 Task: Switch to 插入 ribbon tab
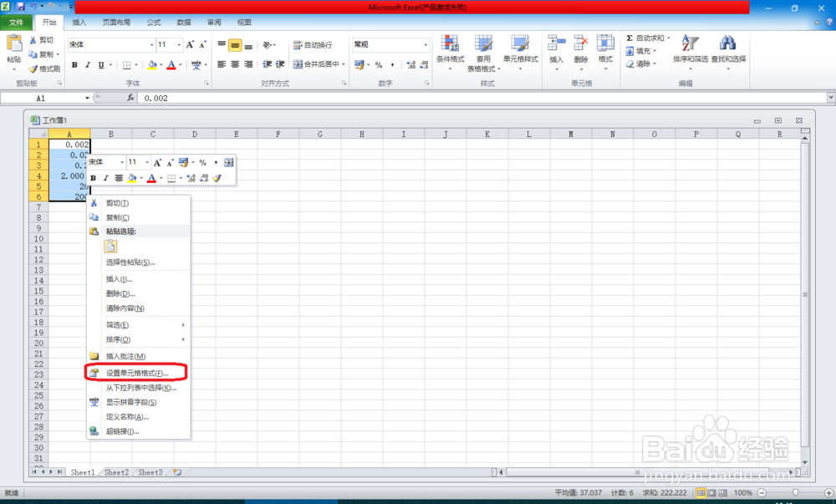tap(79, 23)
